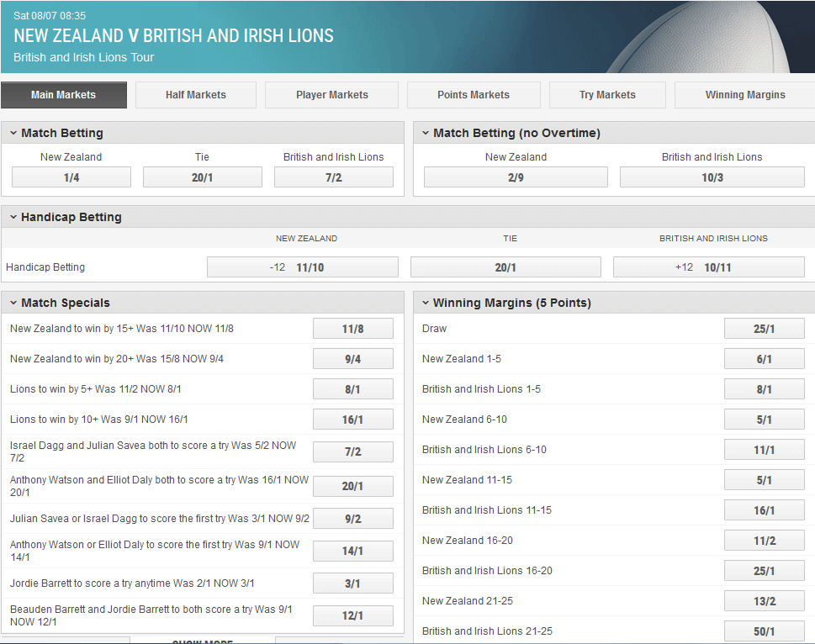Pick Lions 21-25 margin 50/1
815x644 pixels.
click(764, 631)
